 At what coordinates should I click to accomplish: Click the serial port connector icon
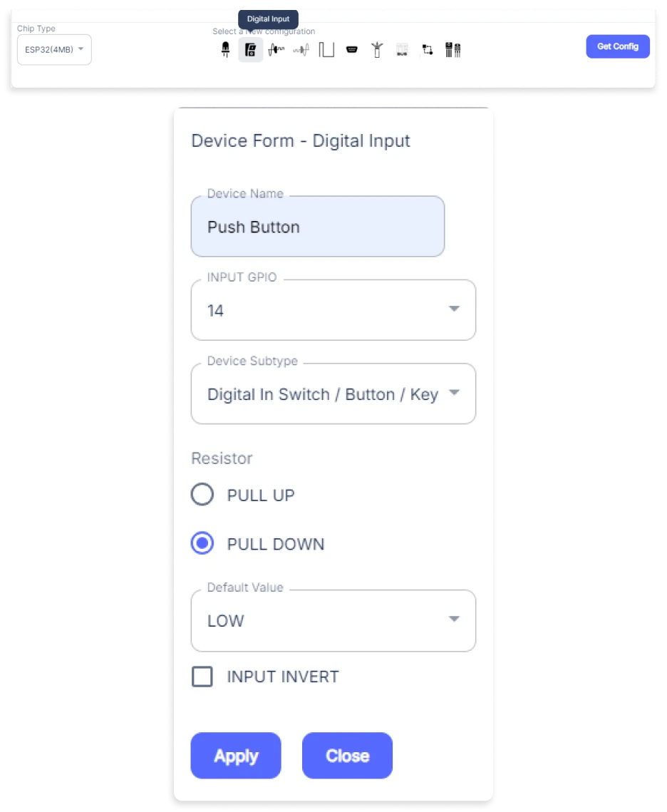pos(351,50)
